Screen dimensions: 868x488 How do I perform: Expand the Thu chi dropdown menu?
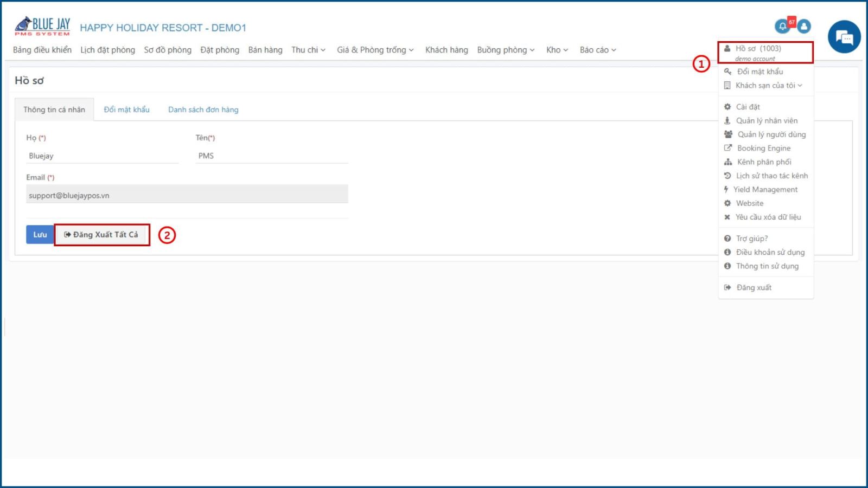[308, 50]
